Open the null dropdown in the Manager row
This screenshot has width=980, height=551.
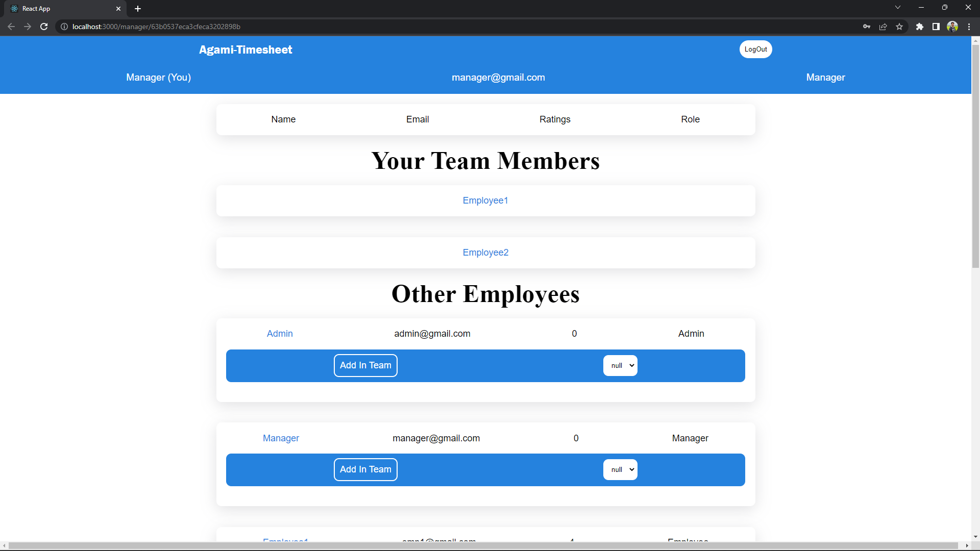click(620, 469)
